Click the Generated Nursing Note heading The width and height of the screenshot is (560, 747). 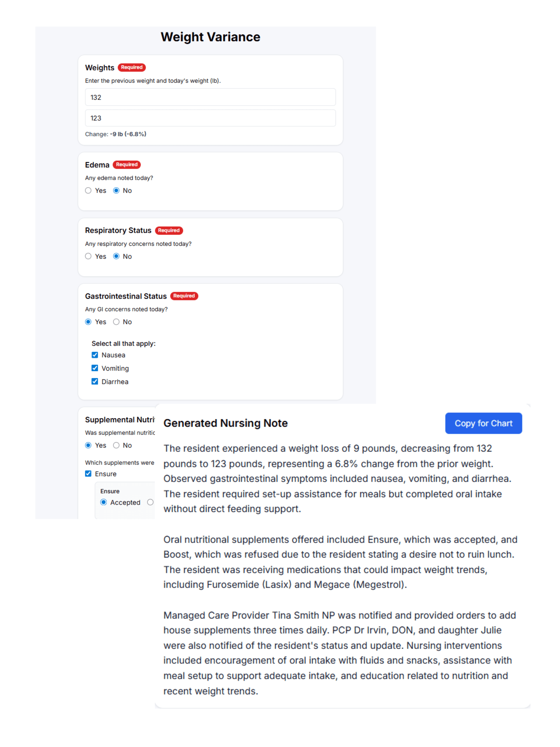click(x=225, y=423)
